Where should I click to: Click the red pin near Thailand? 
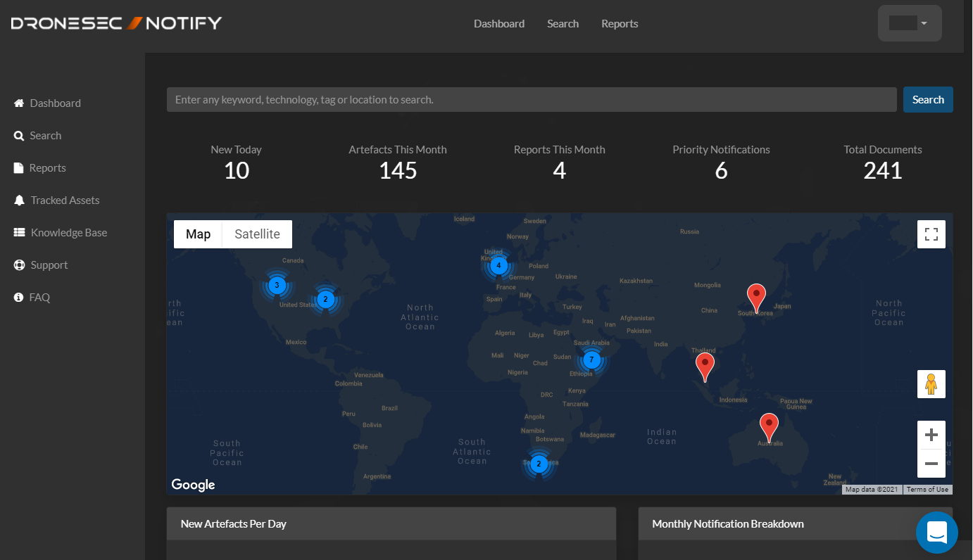tap(705, 367)
